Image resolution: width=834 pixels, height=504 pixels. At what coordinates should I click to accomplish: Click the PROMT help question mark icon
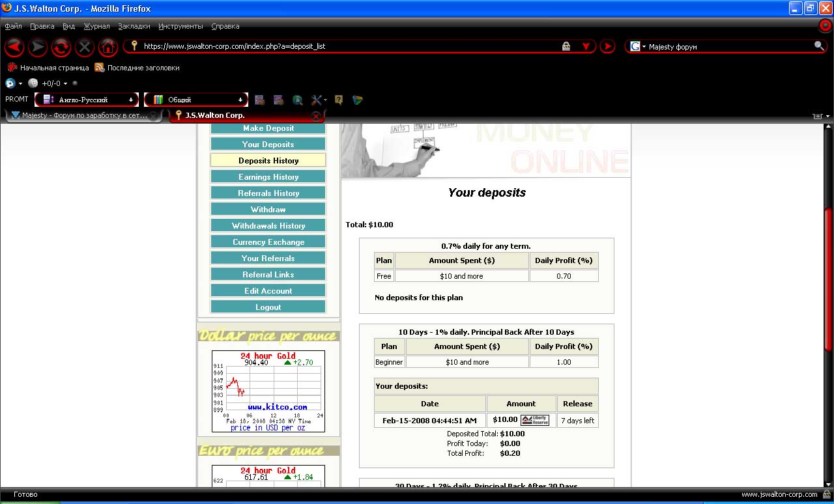339,100
